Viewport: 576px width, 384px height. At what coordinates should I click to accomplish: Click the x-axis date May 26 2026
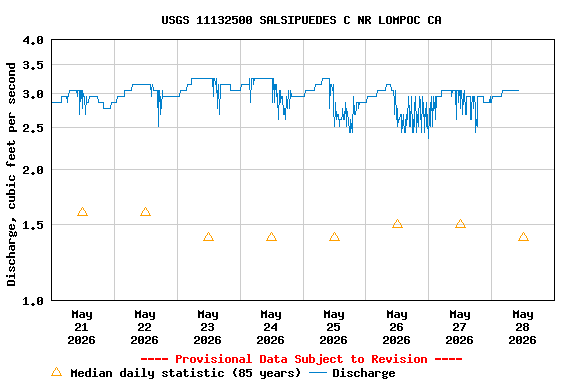click(x=396, y=327)
